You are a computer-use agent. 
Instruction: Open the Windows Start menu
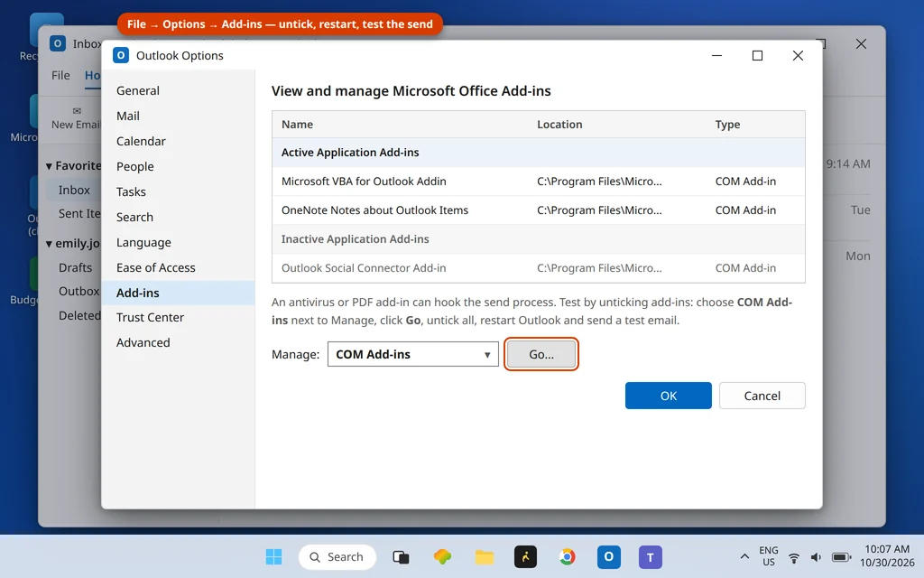[x=273, y=556]
